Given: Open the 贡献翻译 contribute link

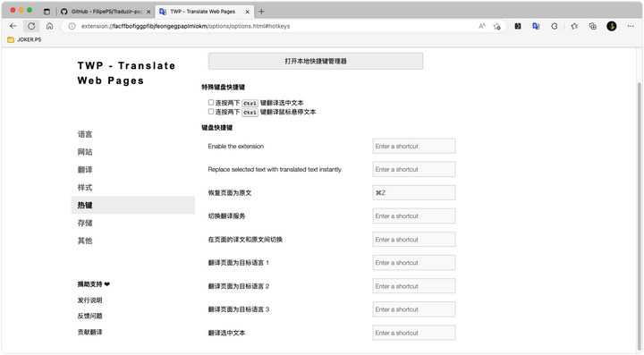Looking at the screenshot, I should 90,332.
